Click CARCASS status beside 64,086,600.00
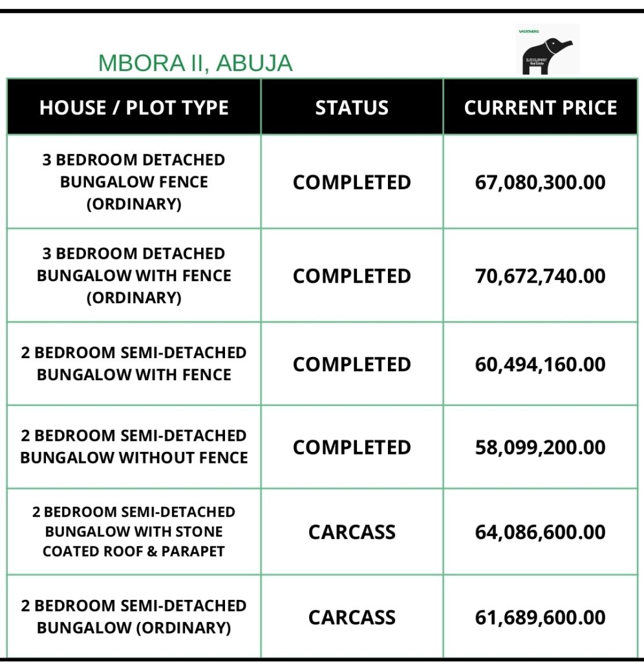The image size is (644, 662). tap(352, 532)
